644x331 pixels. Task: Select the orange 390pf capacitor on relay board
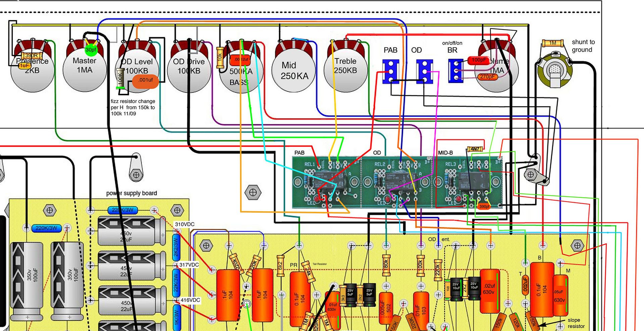[x=484, y=206]
